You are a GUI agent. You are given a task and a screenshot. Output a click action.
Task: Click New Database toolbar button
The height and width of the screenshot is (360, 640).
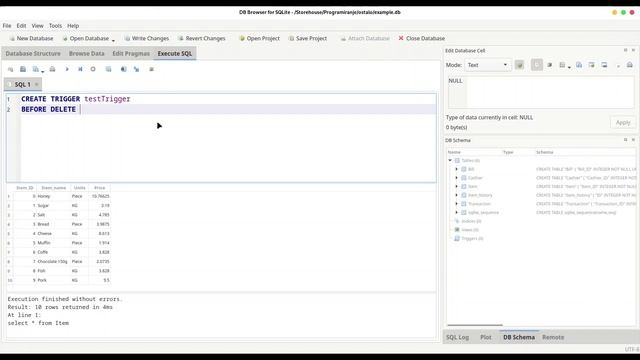(31, 38)
